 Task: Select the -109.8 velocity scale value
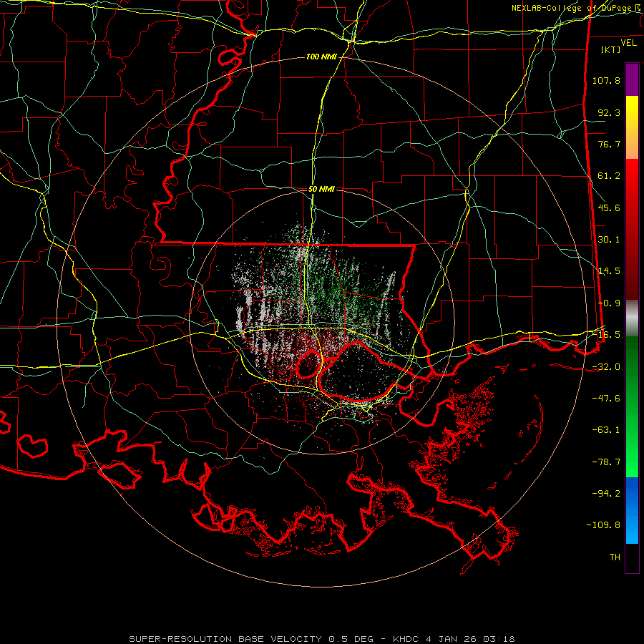tap(603, 525)
